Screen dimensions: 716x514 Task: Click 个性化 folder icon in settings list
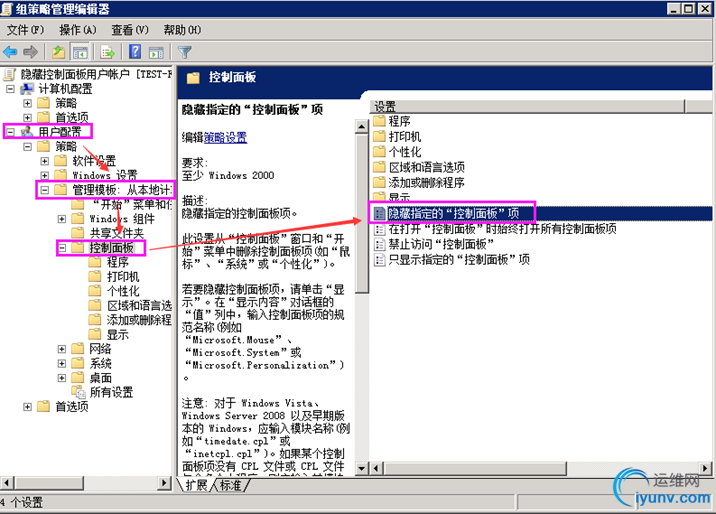pos(379,152)
